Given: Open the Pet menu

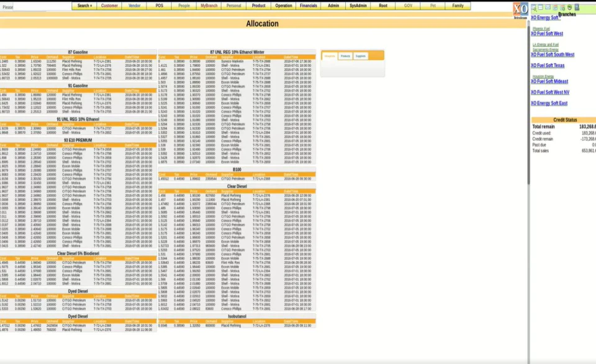Looking at the screenshot, I should pyautogui.click(x=433, y=6).
